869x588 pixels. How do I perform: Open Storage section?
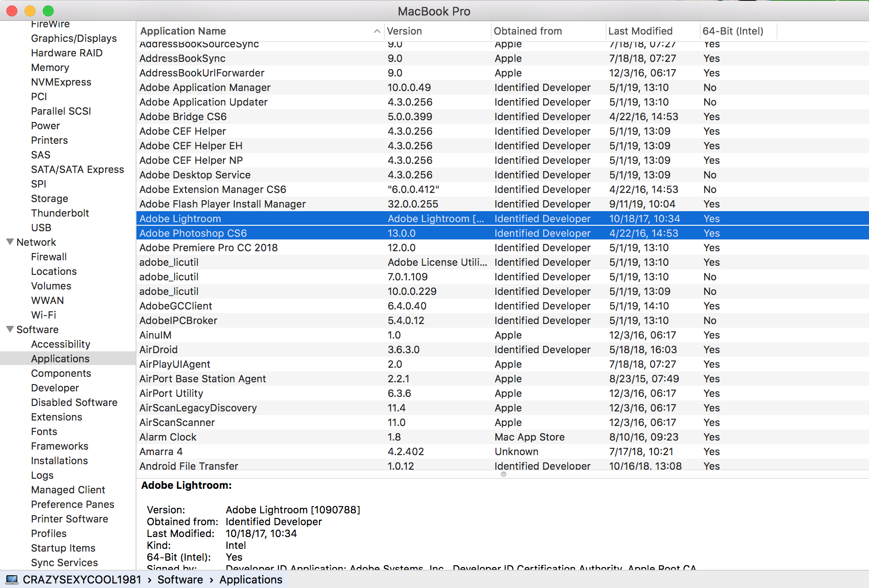pyautogui.click(x=50, y=198)
